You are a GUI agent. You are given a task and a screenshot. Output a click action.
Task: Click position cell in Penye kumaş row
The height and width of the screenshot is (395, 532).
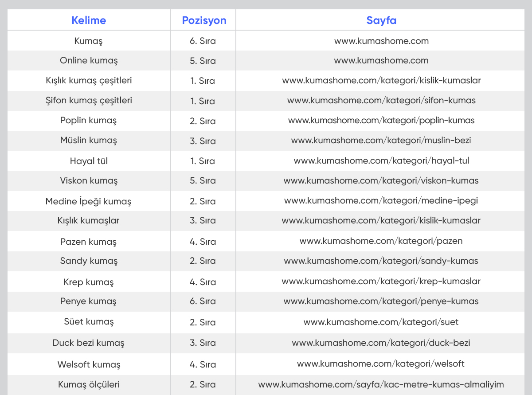(x=203, y=301)
